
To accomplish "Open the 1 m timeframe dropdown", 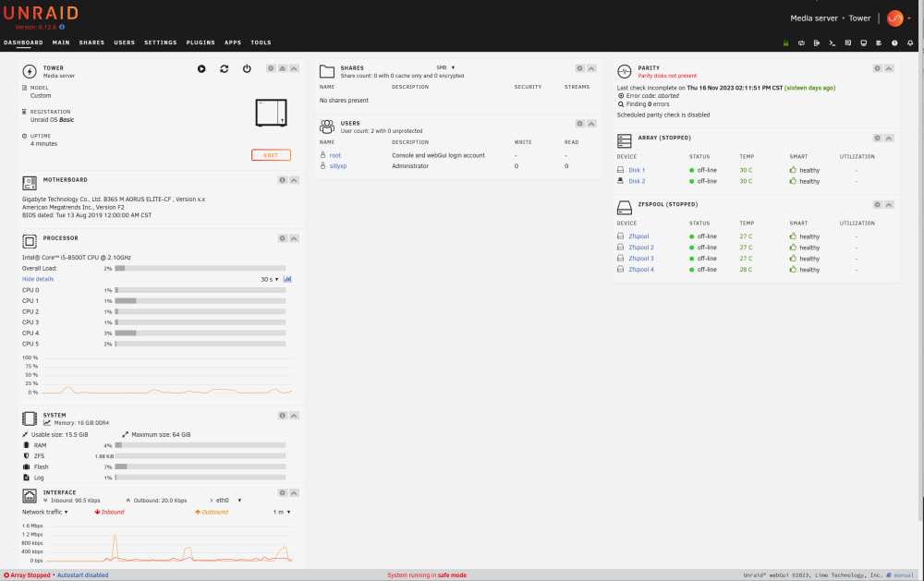I will point(282,512).
